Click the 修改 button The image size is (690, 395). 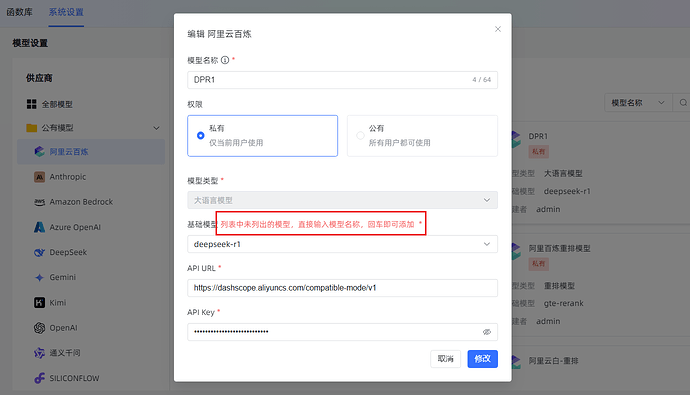pyautogui.click(x=482, y=359)
